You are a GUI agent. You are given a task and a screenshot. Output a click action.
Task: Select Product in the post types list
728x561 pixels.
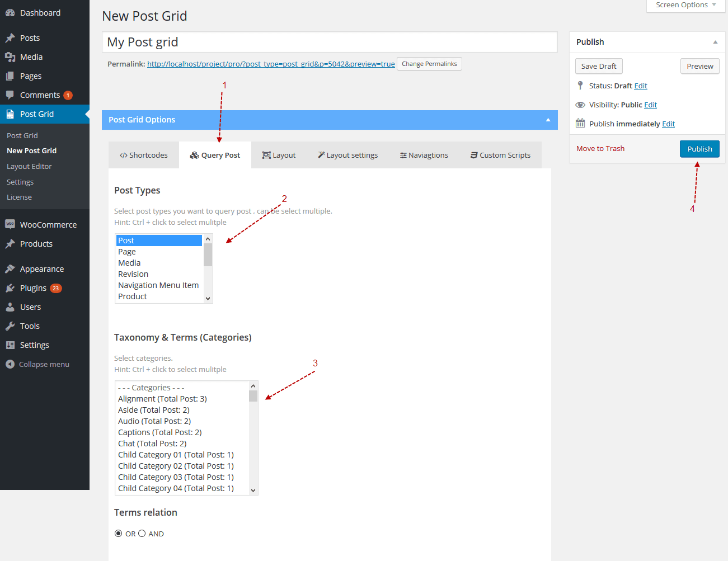tap(159, 296)
